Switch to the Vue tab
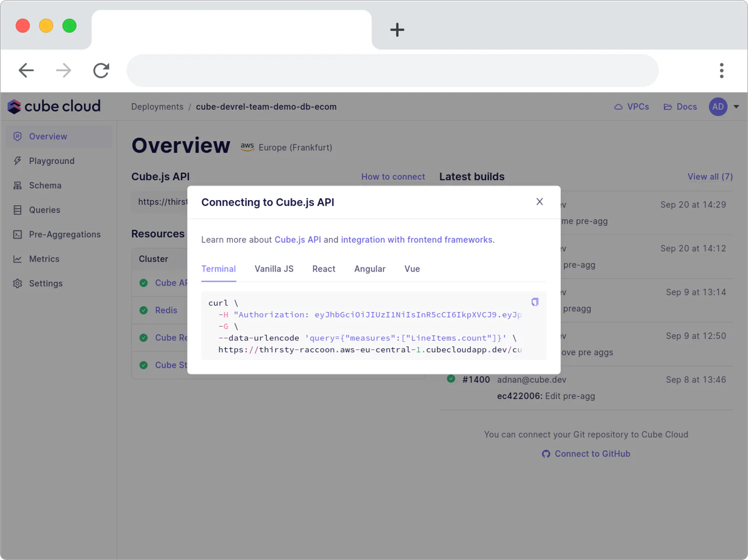 coord(412,269)
